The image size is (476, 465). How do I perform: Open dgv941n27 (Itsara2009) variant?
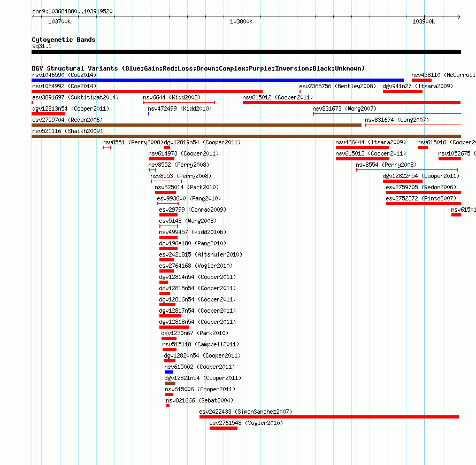418,86
